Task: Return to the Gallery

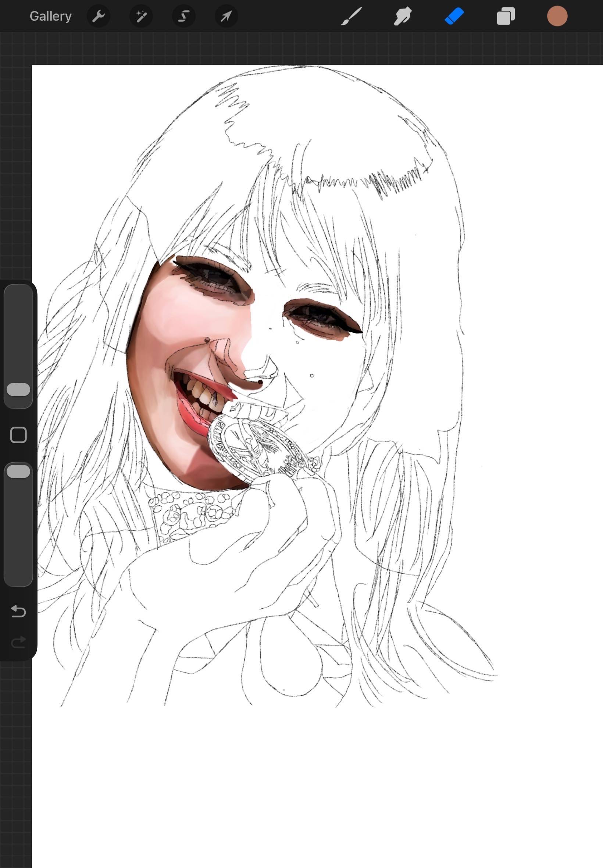Action: tap(51, 16)
